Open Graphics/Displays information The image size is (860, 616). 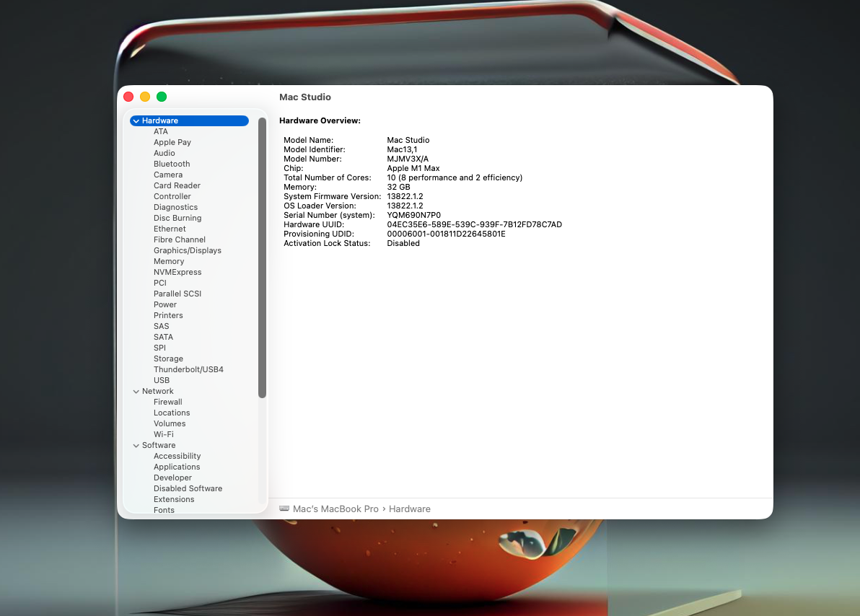pos(188,250)
